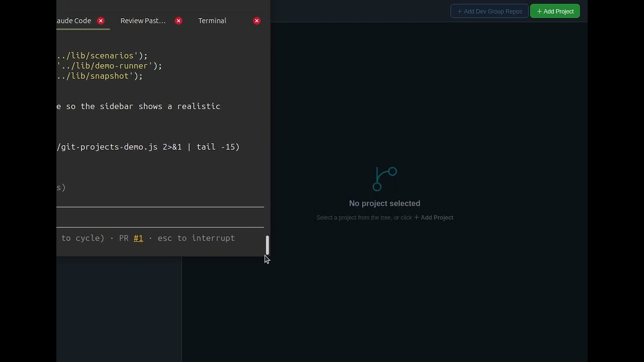Click 'esc to interrupt' status text

(196, 238)
